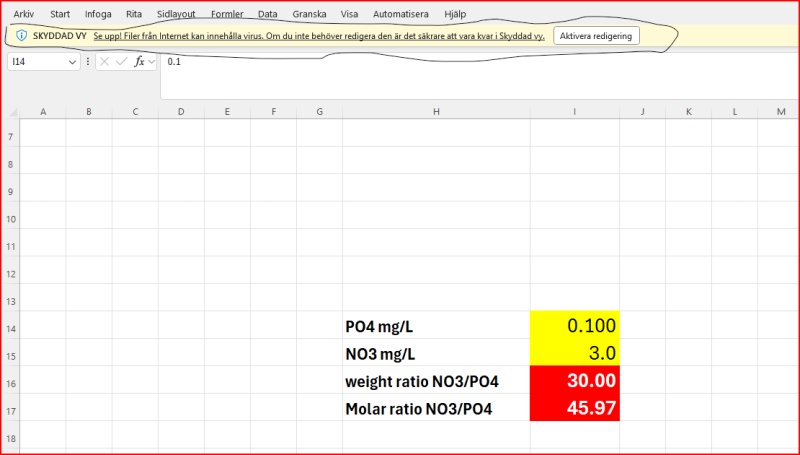Select column H header
Viewport: 800px width, 455px height.
(436, 112)
